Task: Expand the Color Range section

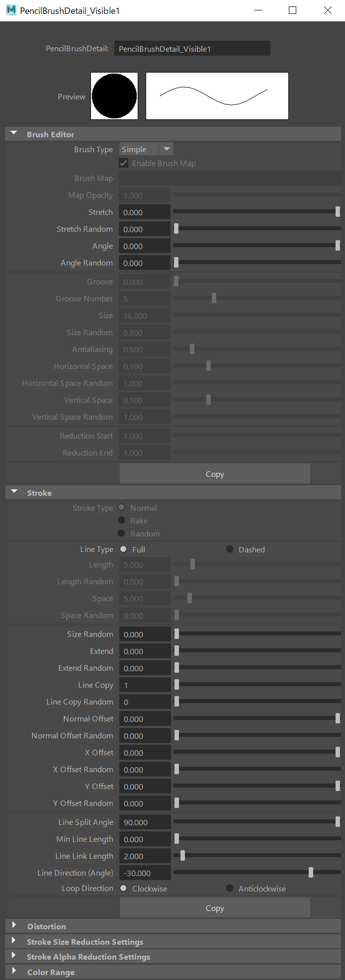Action: pos(14,972)
